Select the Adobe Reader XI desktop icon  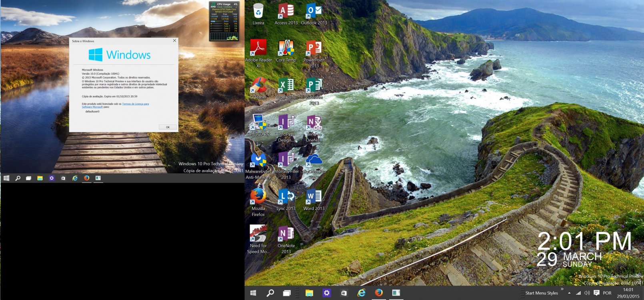[x=258, y=54]
